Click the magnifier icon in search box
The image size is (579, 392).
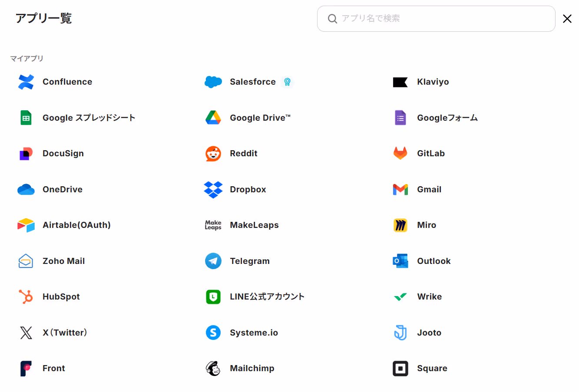coord(332,19)
